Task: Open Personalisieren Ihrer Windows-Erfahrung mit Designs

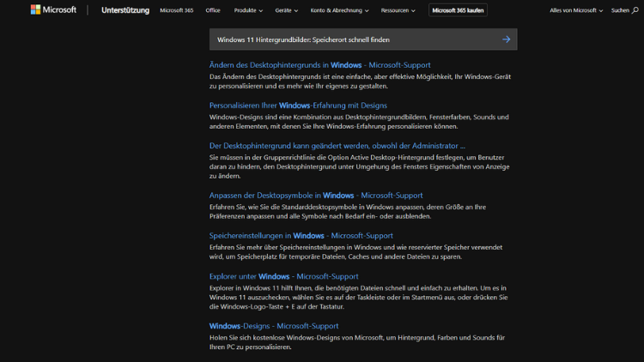Action: click(x=298, y=106)
